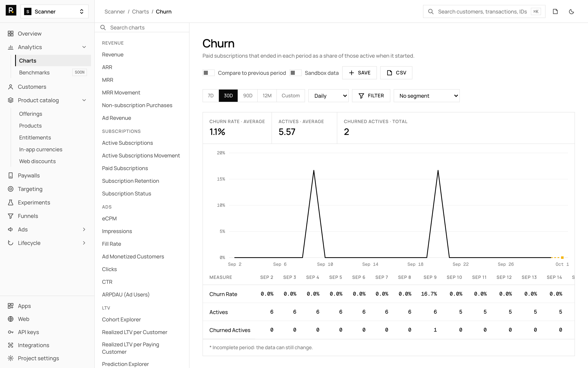
Task: Open the Scanner project switcher
Action: 55,11
